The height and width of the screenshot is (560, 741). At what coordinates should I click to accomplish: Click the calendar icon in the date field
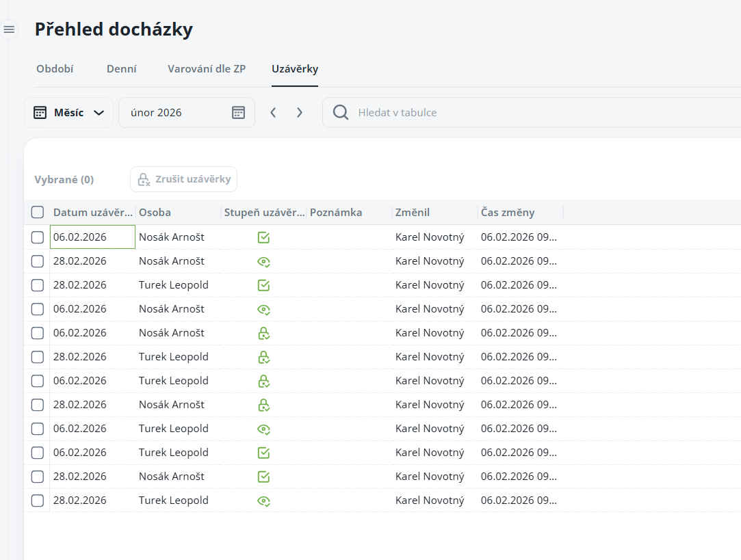click(238, 113)
